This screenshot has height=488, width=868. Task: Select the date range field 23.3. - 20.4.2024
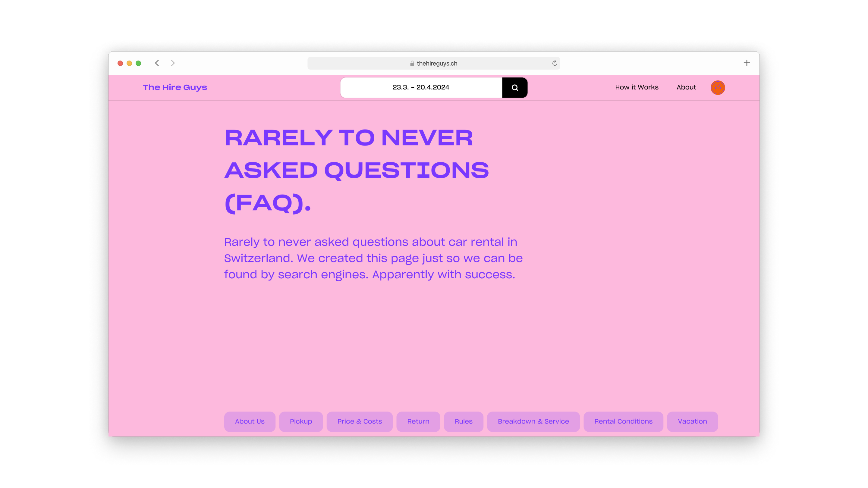click(x=421, y=87)
